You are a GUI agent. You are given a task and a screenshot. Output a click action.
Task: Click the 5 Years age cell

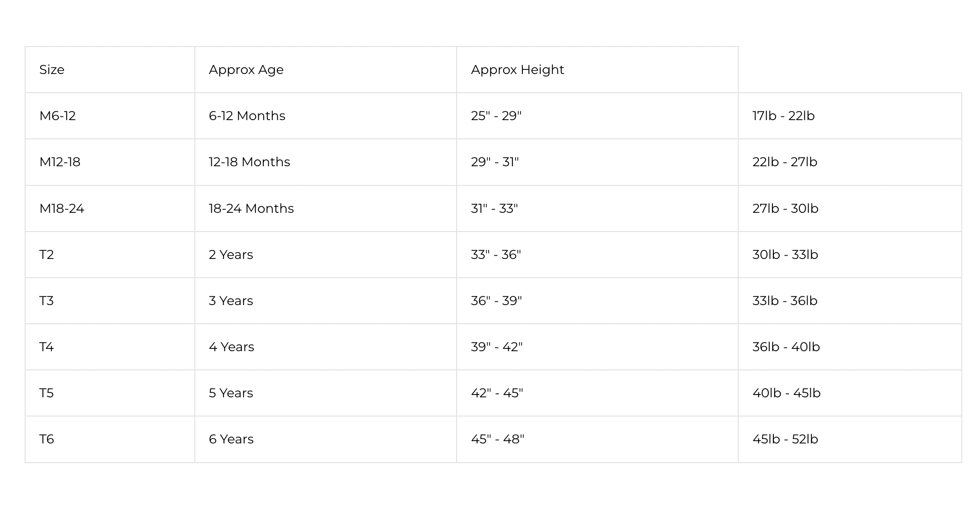coord(231,393)
